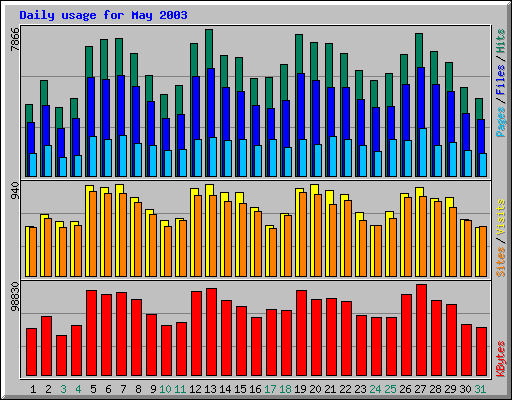
Task: Click day label "7" on x-axis
Action: coord(123,389)
